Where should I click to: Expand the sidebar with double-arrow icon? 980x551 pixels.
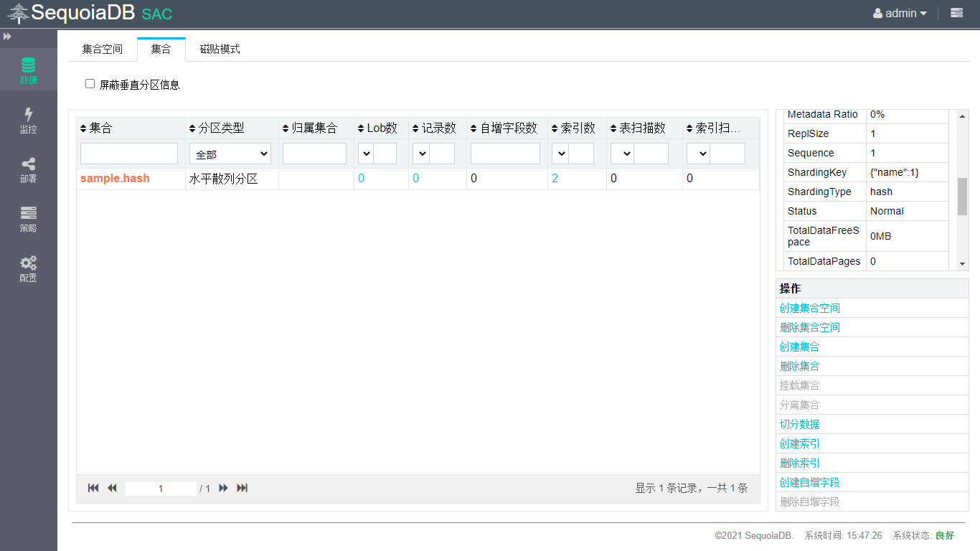pyautogui.click(x=7, y=37)
